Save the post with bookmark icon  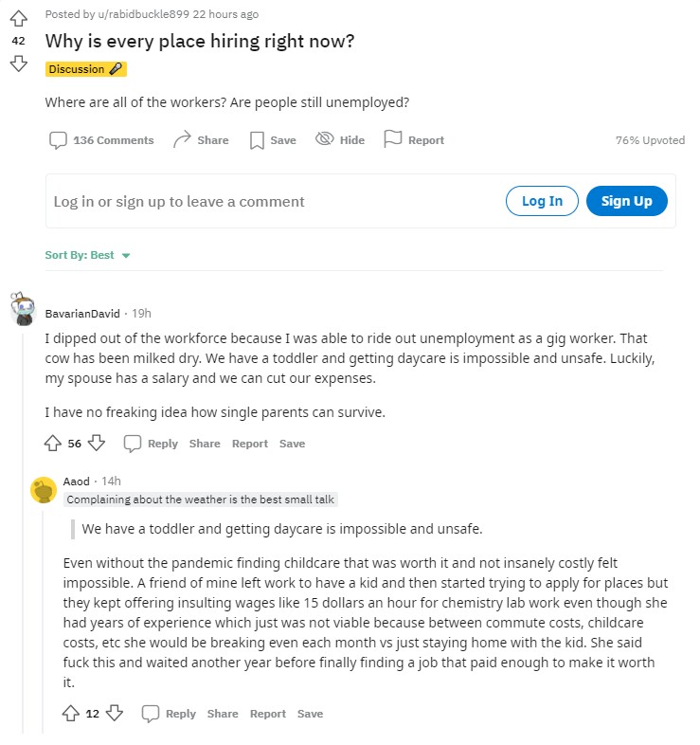coord(272,140)
